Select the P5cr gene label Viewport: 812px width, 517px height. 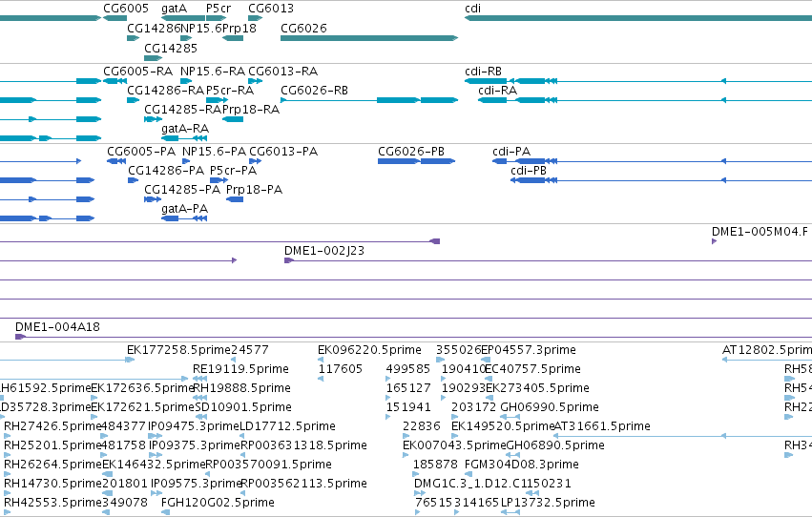[219, 9]
